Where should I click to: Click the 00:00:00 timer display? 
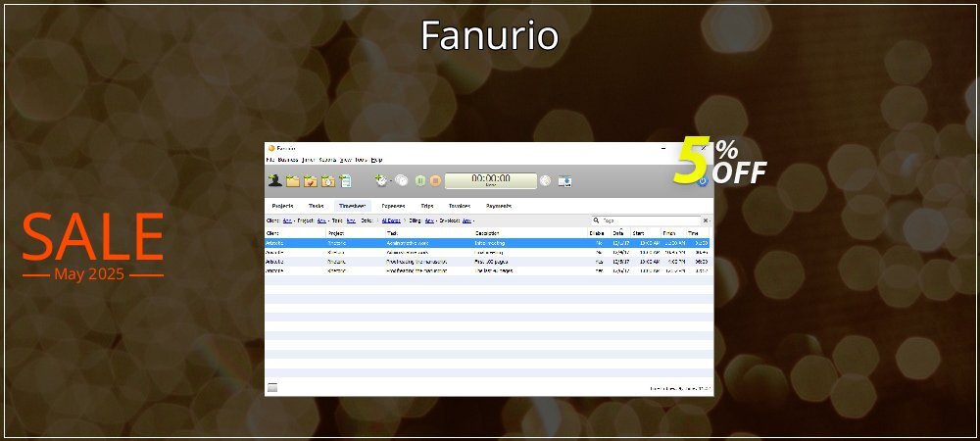click(x=491, y=180)
